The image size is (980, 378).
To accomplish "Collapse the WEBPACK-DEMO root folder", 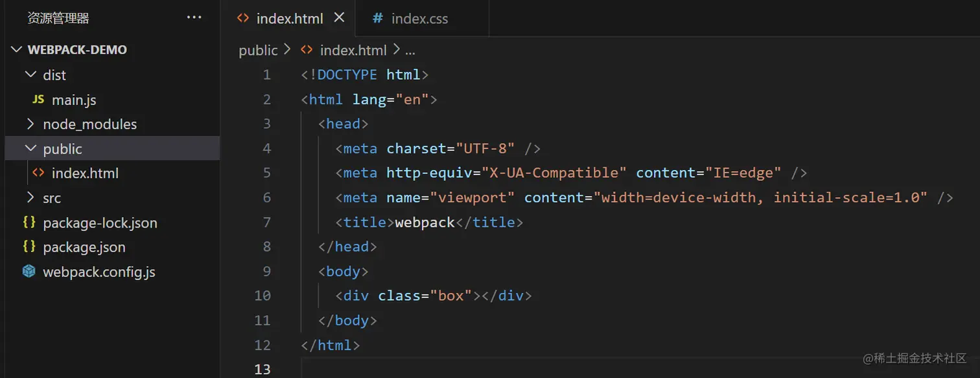I will tap(17, 50).
